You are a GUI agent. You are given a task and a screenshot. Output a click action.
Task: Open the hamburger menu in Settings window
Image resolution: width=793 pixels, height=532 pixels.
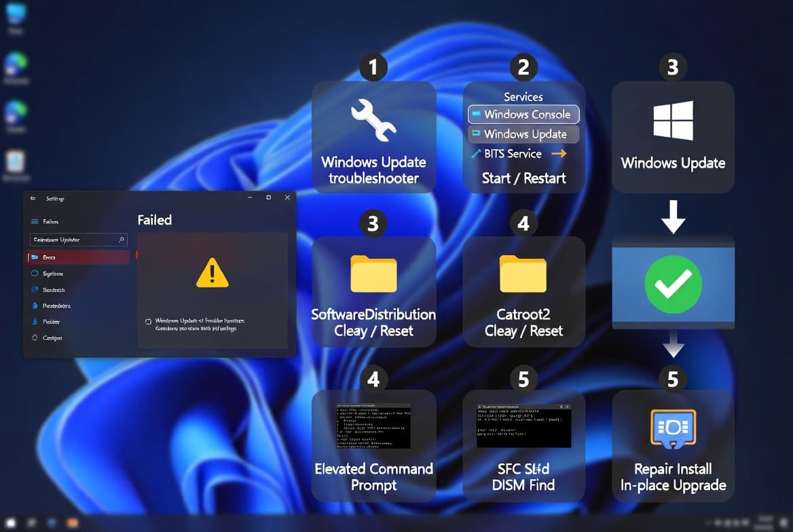point(35,221)
